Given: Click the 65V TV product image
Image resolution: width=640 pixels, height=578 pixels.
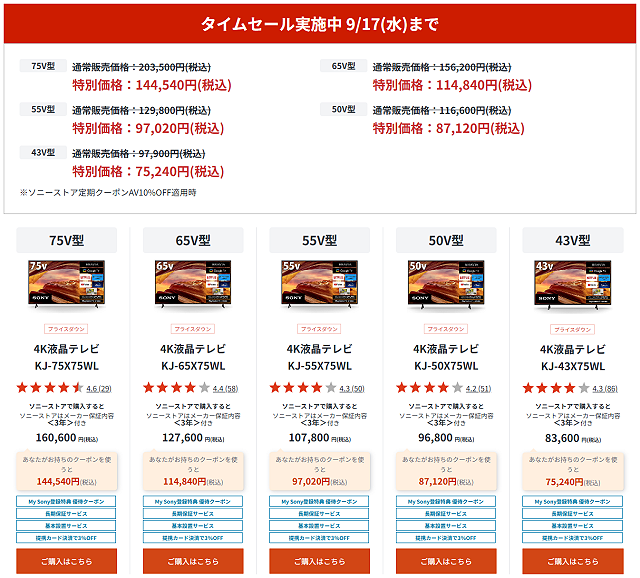Looking at the screenshot, I should click(x=193, y=284).
